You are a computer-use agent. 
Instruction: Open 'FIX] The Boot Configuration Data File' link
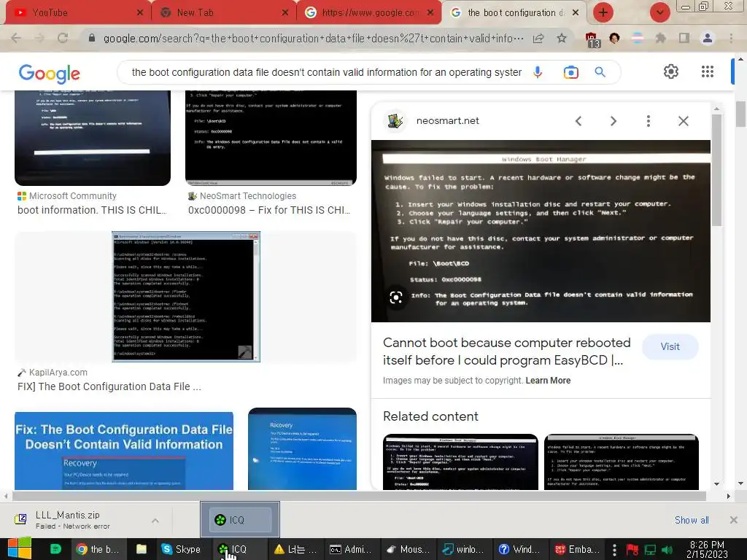pos(109,386)
